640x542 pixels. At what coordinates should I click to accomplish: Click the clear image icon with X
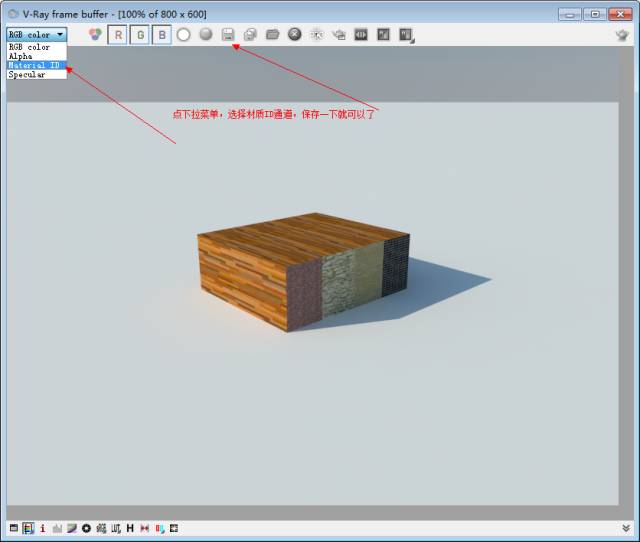(x=295, y=34)
